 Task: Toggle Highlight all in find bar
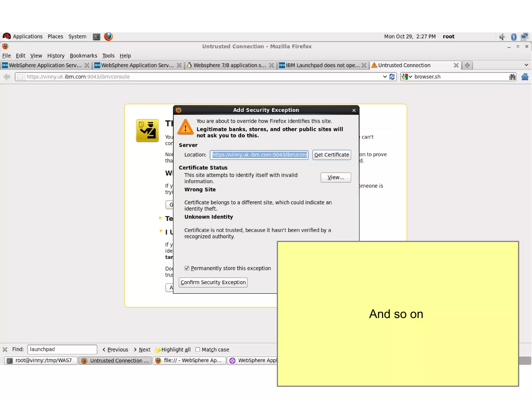click(x=173, y=349)
